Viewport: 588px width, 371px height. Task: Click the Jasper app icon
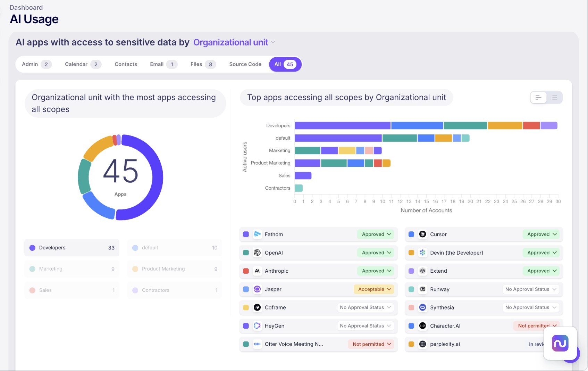pyautogui.click(x=257, y=289)
